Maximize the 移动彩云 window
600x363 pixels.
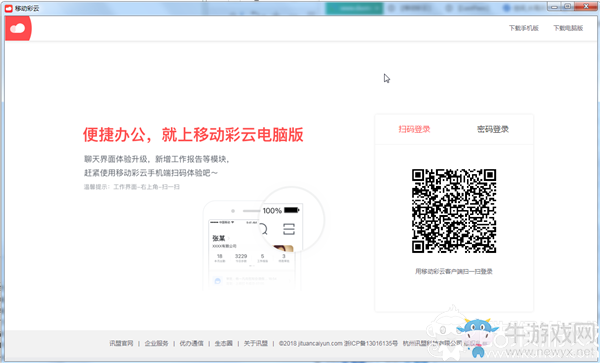[568, 7]
